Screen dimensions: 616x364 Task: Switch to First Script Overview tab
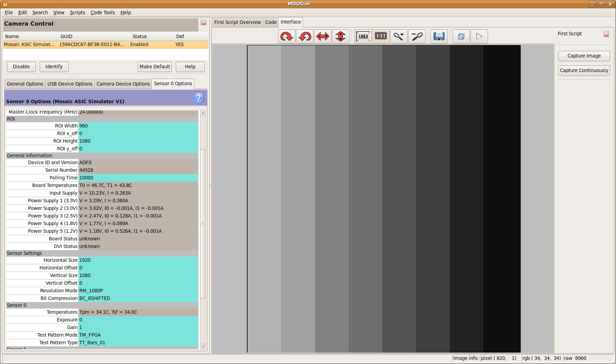point(238,22)
